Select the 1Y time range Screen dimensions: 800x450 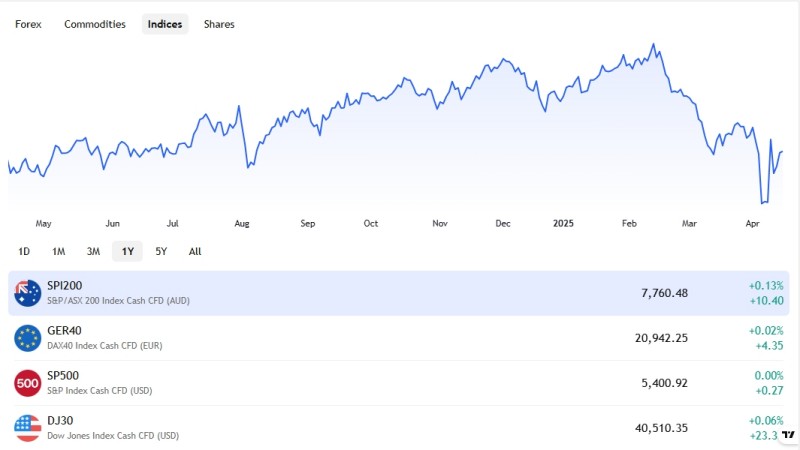click(x=127, y=251)
